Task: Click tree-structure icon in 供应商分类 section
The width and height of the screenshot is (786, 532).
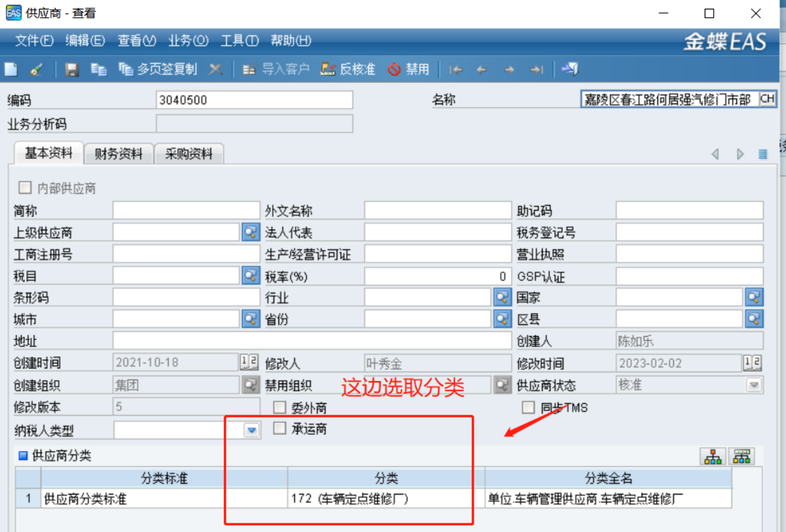Action: coord(713,457)
